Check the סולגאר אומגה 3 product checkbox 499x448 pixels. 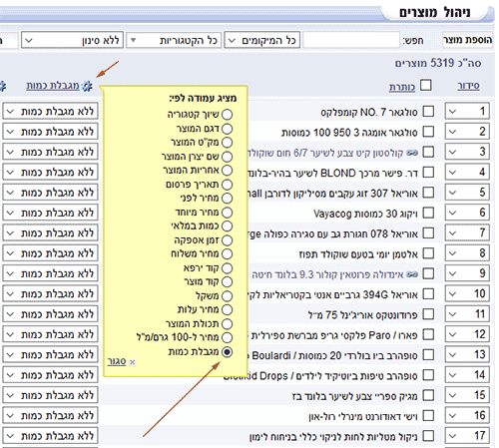(428, 132)
